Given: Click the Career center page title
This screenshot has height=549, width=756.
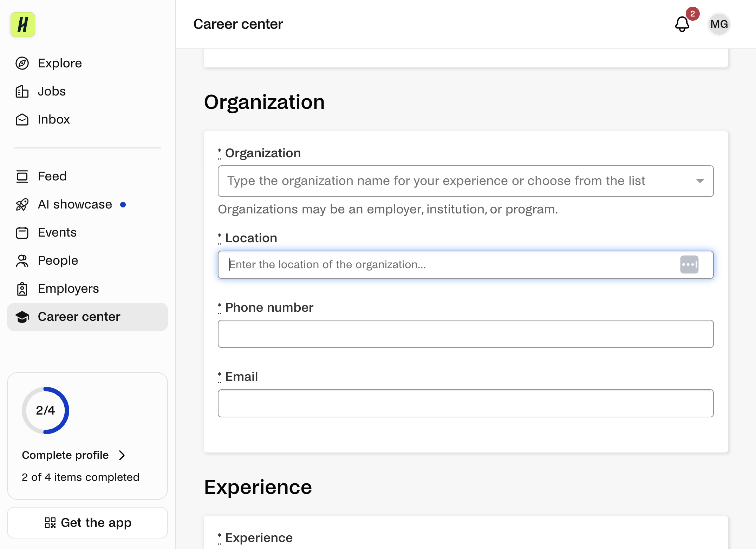Looking at the screenshot, I should click(238, 24).
